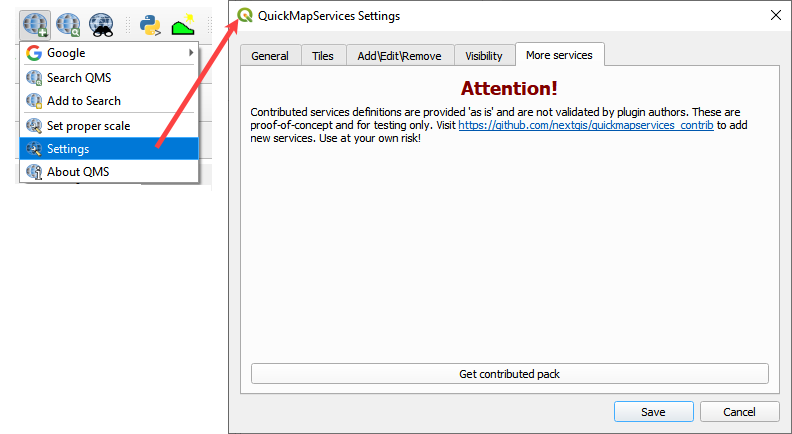The height and width of the screenshot is (434, 792).
Task: Select Set proper scale menu item
Action: [x=88, y=126]
